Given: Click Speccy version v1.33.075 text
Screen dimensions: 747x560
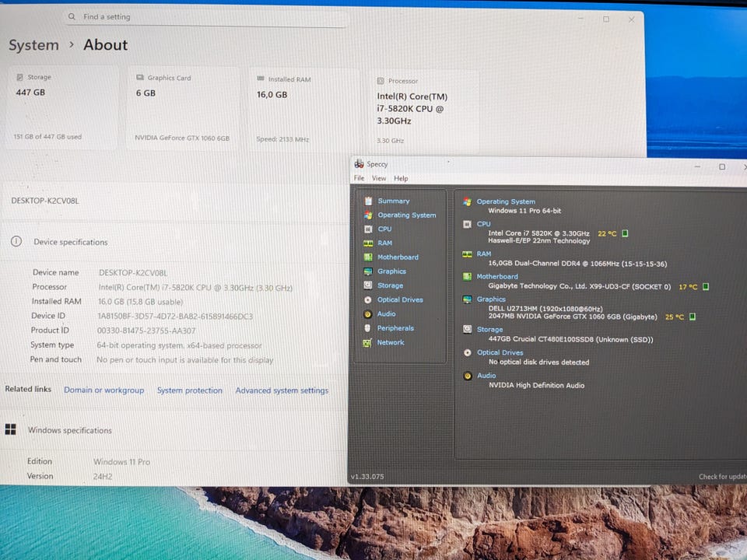Looking at the screenshot, I should pyautogui.click(x=366, y=476).
